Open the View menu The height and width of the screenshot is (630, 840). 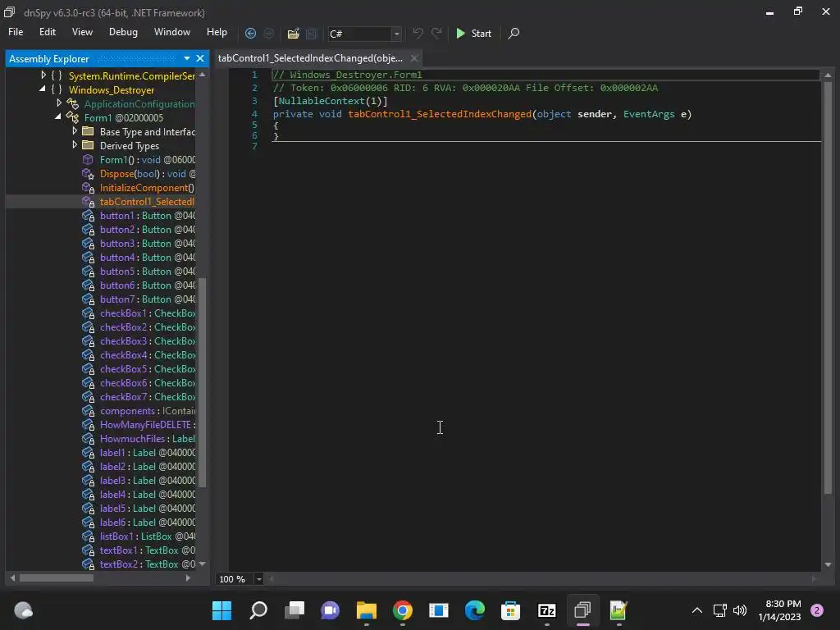pyautogui.click(x=82, y=32)
